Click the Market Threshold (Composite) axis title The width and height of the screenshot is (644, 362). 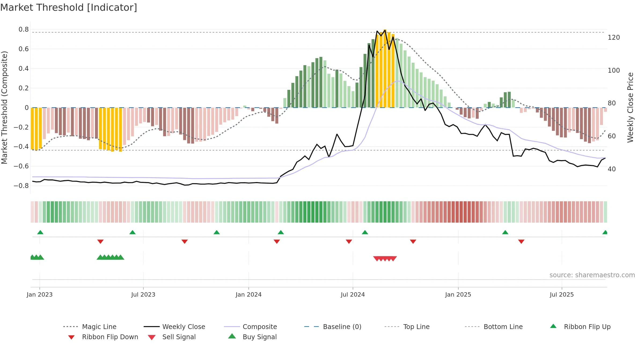click(4, 107)
